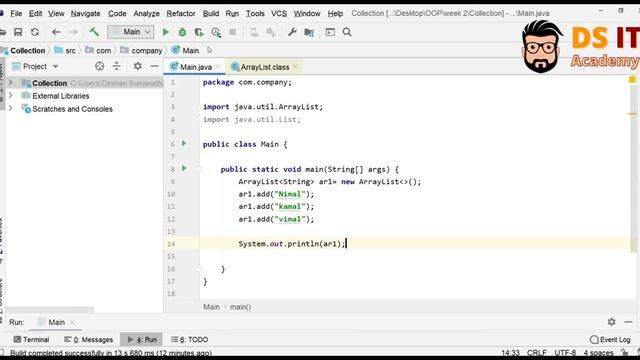The image size is (640, 360).
Task: Click run gutter arrow beside main method
Action: [184, 169]
